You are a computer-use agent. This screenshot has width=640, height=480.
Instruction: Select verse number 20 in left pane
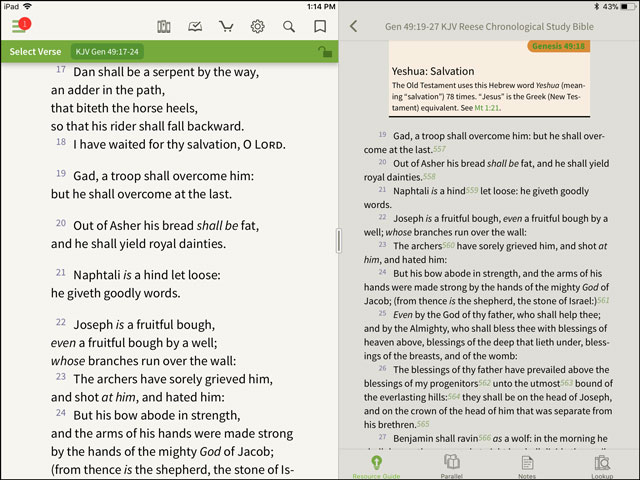coord(61,223)
